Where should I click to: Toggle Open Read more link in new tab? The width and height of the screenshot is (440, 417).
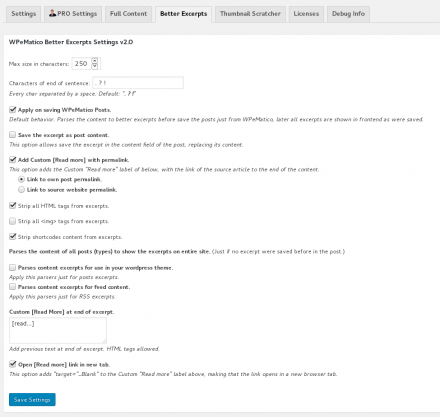point(13,364)
